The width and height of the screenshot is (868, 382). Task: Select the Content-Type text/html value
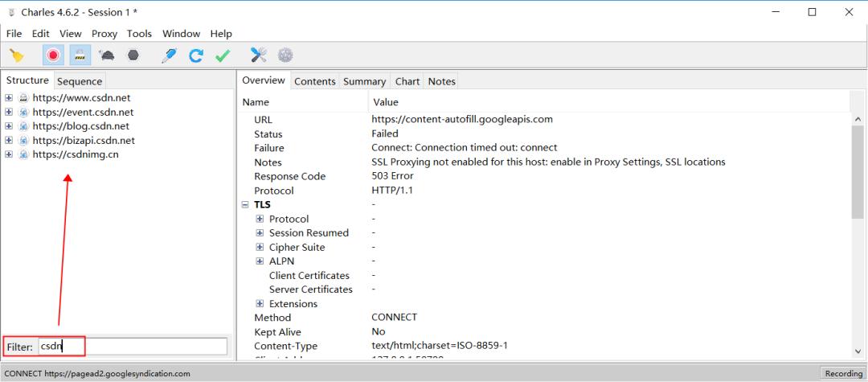(x=440, y=346)
